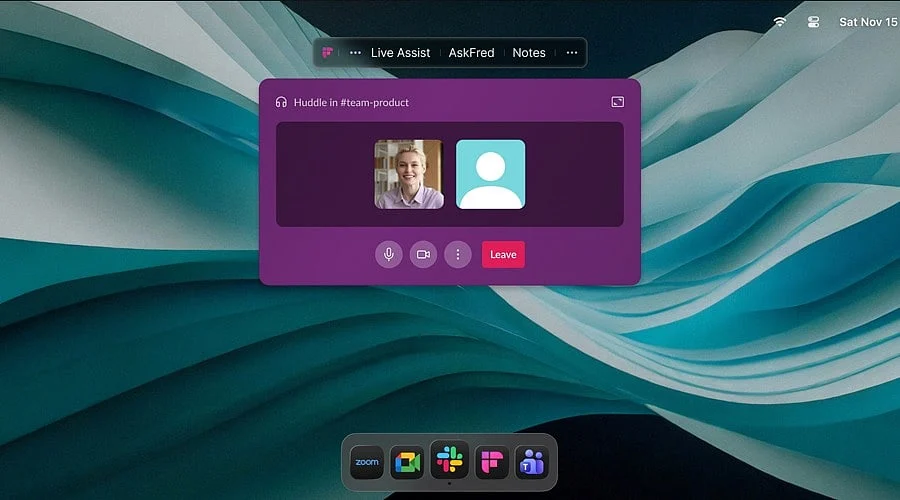The image size is (900, 500).
Task: Open Microsoft Teams from the dock
Action: 532,462
